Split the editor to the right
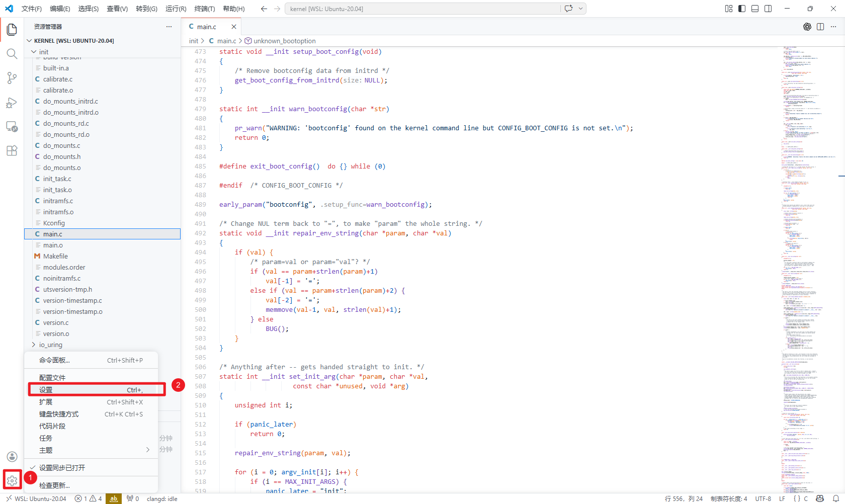The height and width of the screenshot is (504, 845). click(820, 27)
